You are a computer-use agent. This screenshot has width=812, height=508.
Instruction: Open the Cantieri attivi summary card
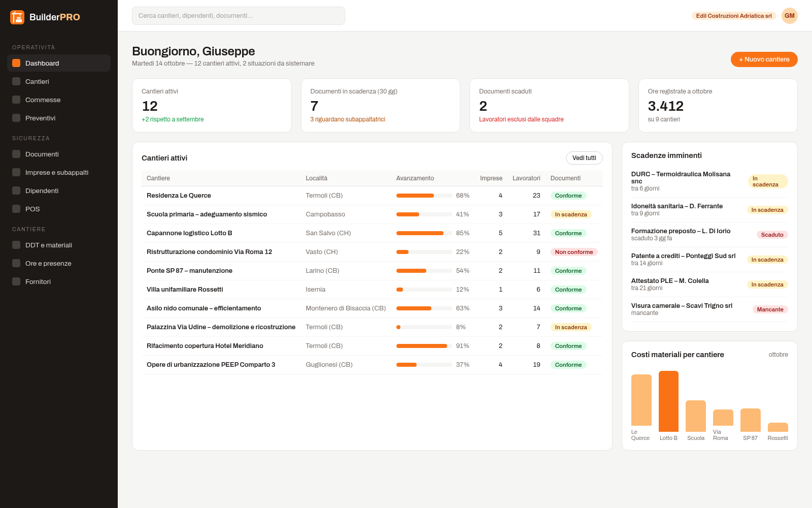[212, 105]
